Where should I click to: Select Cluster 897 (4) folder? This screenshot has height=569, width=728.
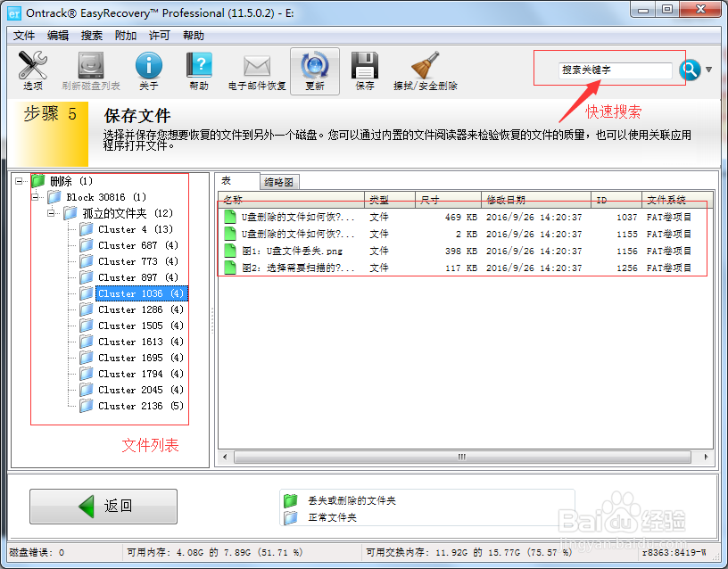click(128, 277)
